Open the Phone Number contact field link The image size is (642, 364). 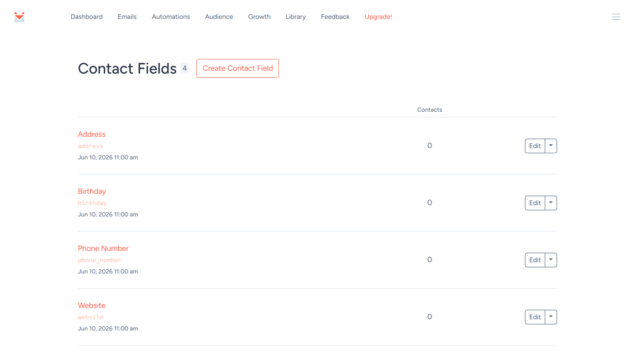[103, 248]
